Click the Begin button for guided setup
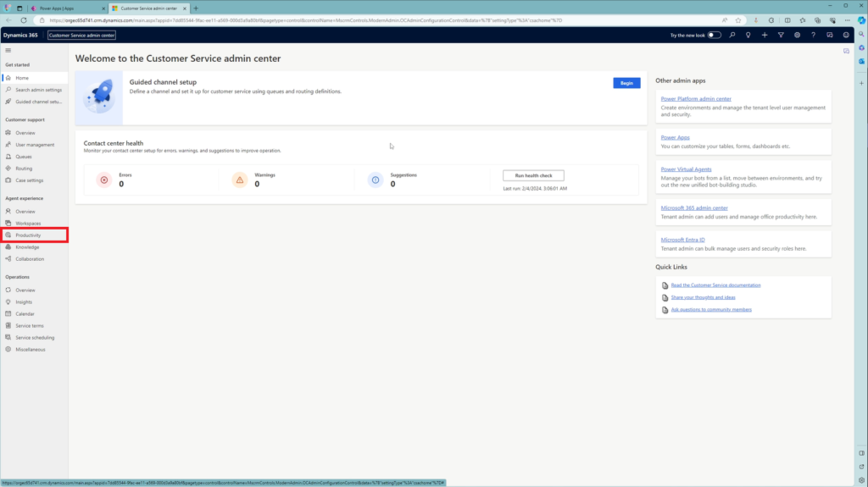The image size is (868, 487). coord(626,83)
